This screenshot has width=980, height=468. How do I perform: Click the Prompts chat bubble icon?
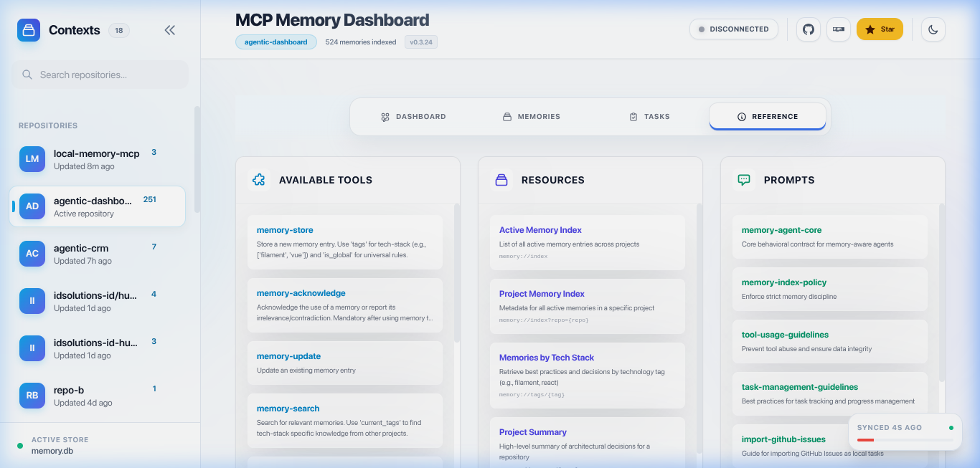(744, 180)
